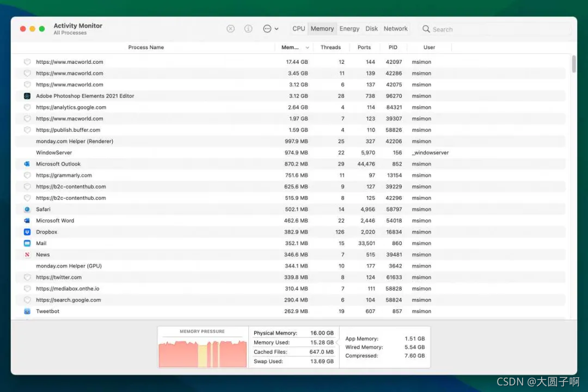Click the Memory Used 15.28 GB value
The height and width of the screenshot is (392, 588).
(322, 342)
